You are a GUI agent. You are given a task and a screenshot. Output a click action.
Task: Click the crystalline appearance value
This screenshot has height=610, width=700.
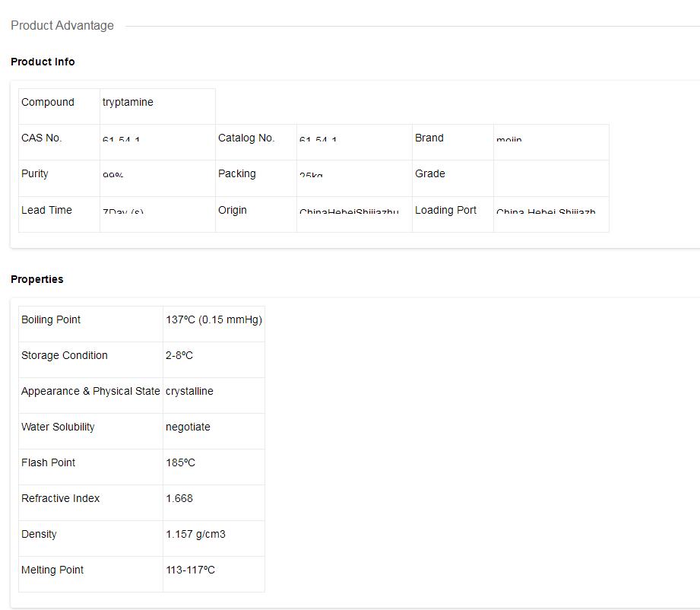(x=189, y=391)
